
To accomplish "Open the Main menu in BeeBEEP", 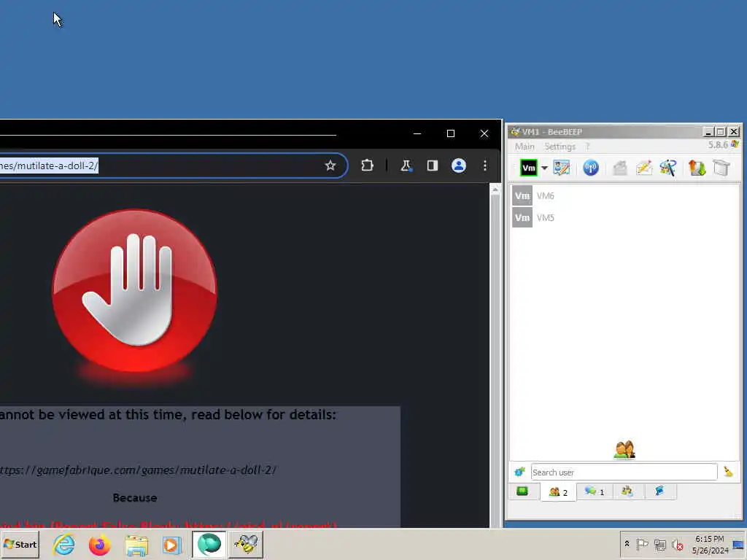I will tap(525, 146).
